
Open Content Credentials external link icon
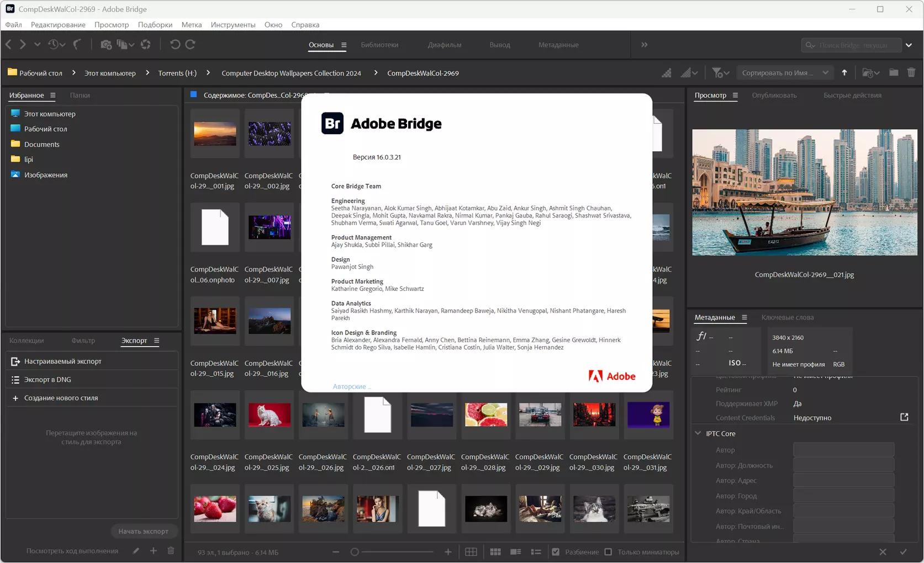point(904,417)
